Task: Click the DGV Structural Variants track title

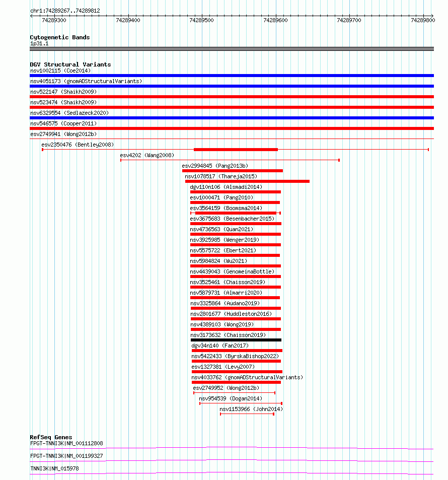Action: click(x=70, y=64)
